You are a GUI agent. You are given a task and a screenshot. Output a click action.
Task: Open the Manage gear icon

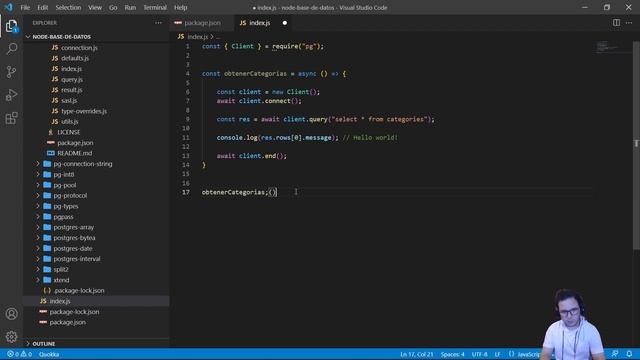(x=11, y=336)
